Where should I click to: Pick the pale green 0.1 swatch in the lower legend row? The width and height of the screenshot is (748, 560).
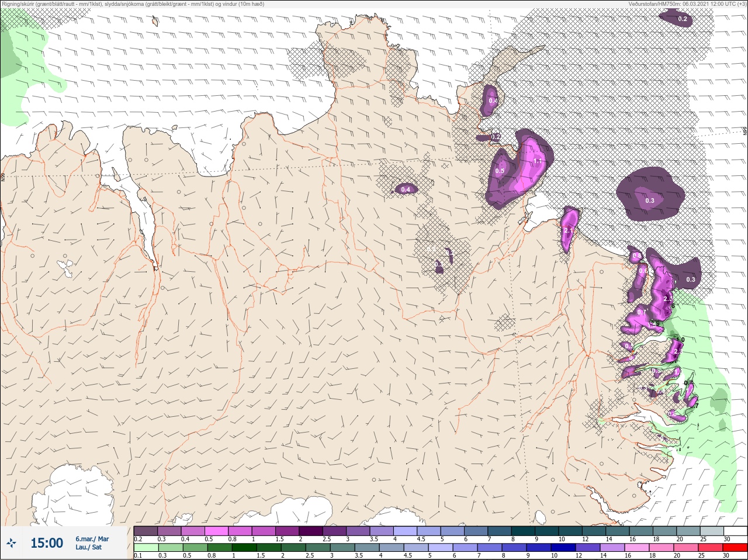tap(146, 548)
